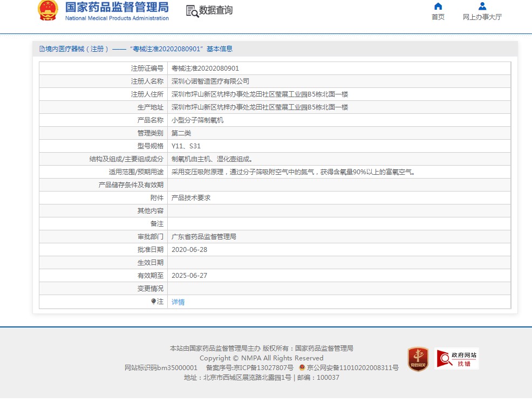Click the 管理类别 label
The image size is (532, 403).
click(151, 133)
